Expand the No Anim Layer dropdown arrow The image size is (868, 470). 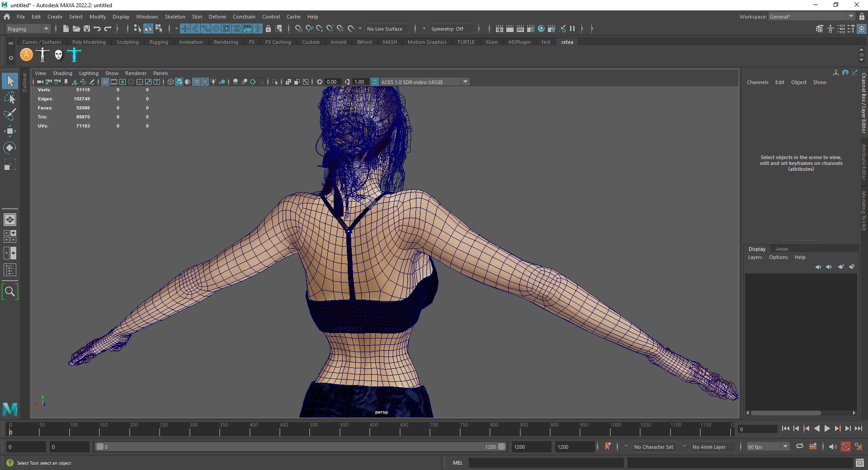click(684, 446)
